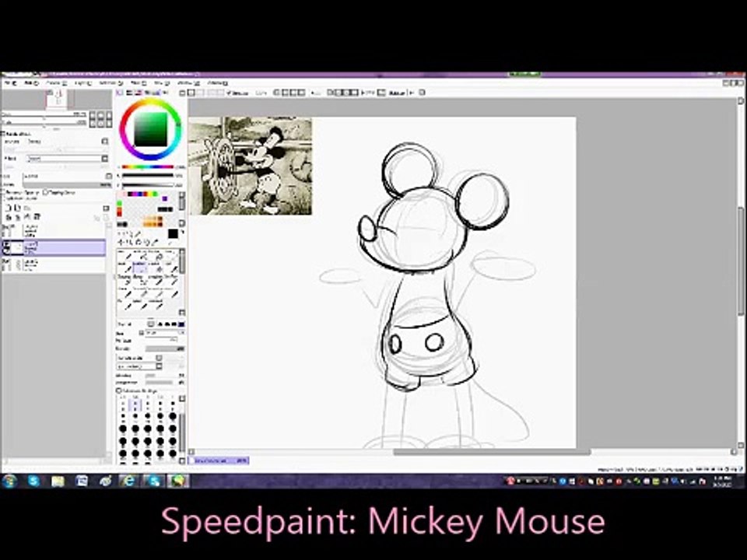Screen dimensions: 747x560
Task: Pick the purple swatch in the palette
Action: (x=164, y=198)
